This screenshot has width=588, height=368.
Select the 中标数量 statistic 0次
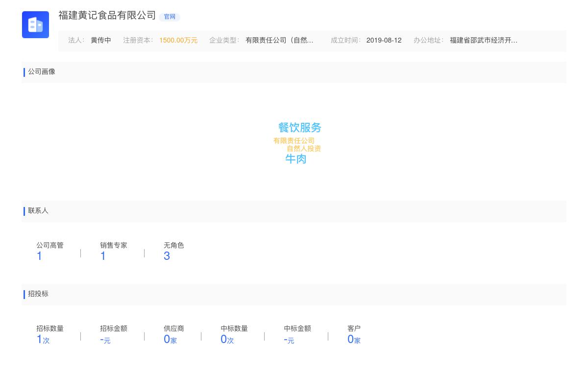[x=227, y=339]
